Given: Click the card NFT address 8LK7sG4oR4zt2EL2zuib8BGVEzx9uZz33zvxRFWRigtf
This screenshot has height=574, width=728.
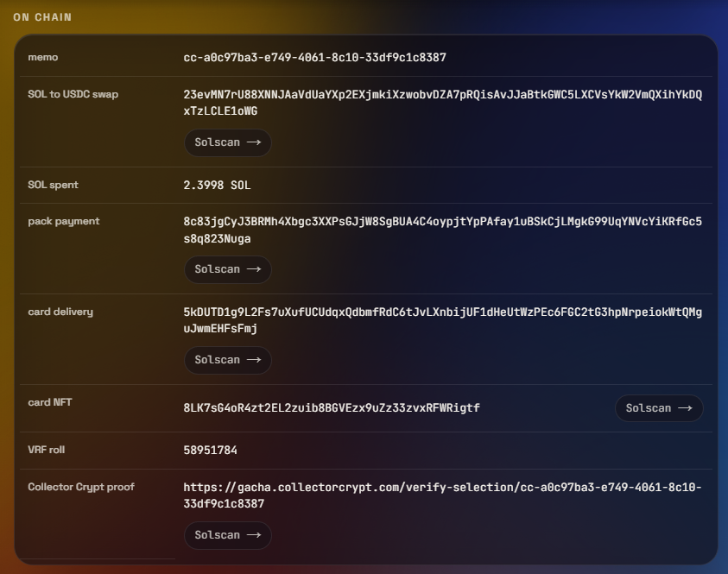Looking at the screenshot, I should (x=332, y=408).
